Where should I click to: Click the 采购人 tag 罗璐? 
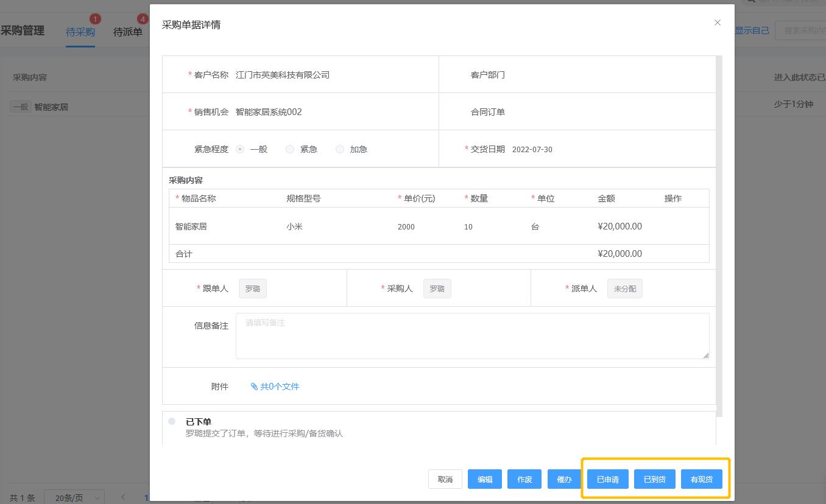coord(437,289)
